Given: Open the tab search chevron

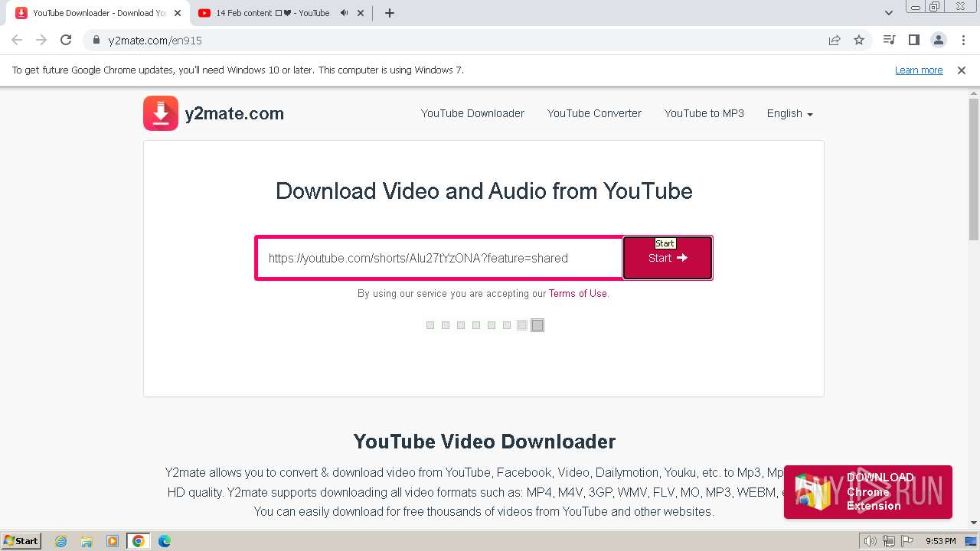Looking at the screenshot, I should point(888,13).
